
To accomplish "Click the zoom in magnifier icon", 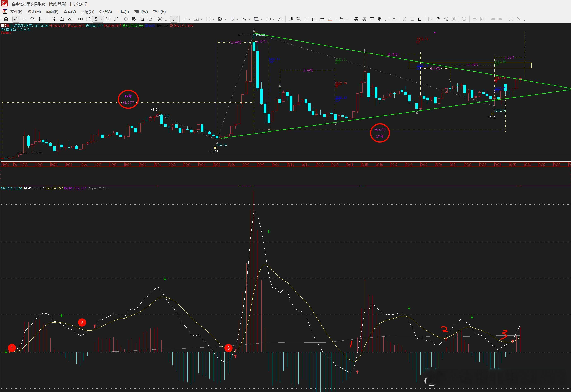I will [x=142, y=19].
